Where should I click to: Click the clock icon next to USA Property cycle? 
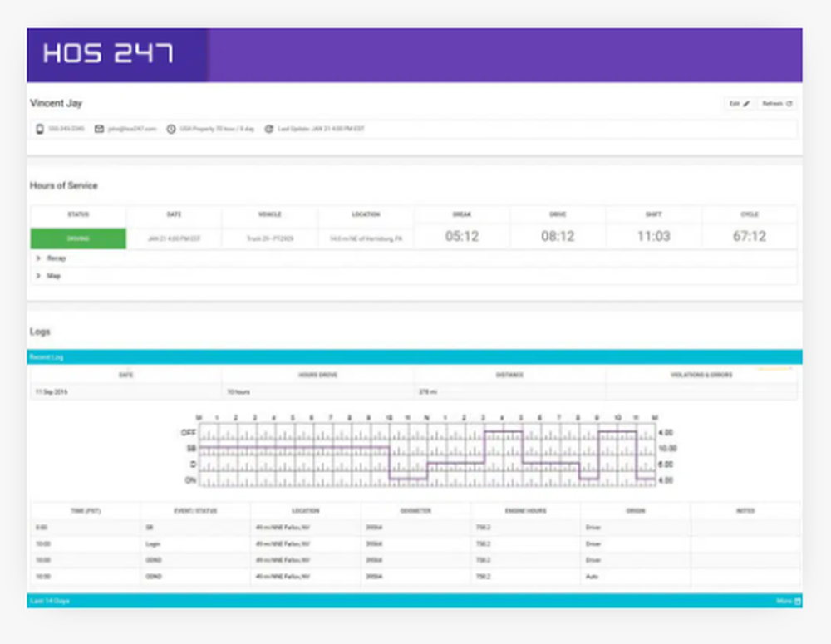(170, 130)
